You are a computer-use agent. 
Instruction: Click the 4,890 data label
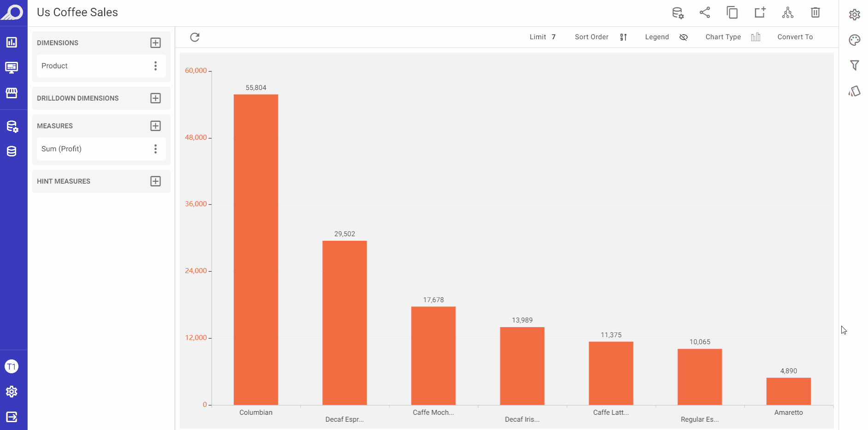coord(789,371)
